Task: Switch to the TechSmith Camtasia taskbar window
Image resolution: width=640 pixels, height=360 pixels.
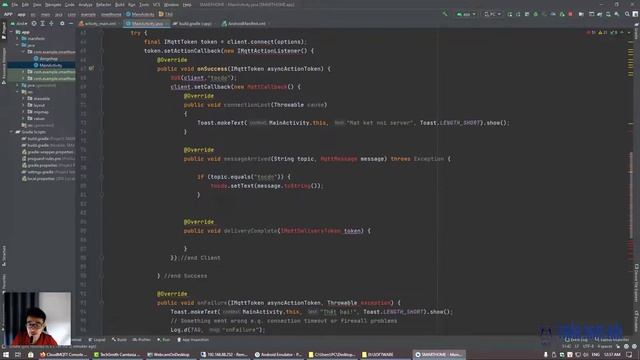Action: coord(116,355)
